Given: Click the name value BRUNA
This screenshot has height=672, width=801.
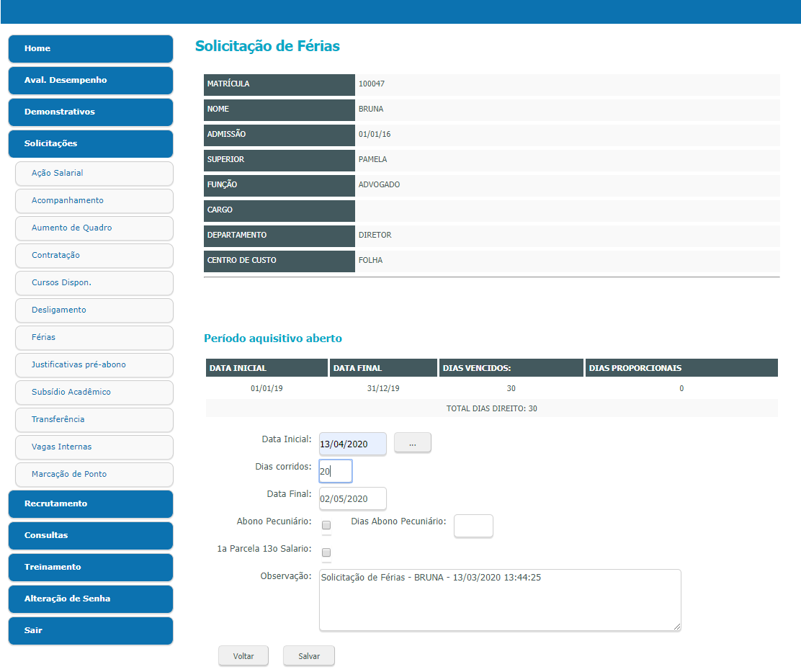Looking at the screenshot, I should point(371,109).
